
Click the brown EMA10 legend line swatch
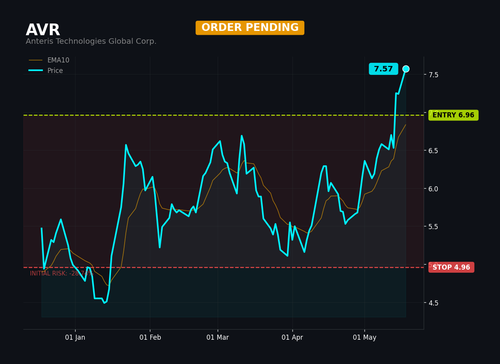[36, 60]
